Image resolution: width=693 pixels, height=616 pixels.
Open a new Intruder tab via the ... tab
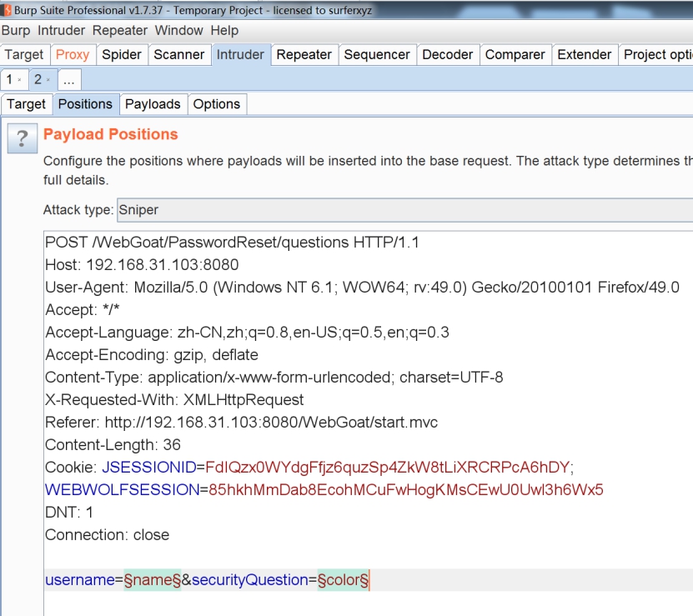point(69,80)
